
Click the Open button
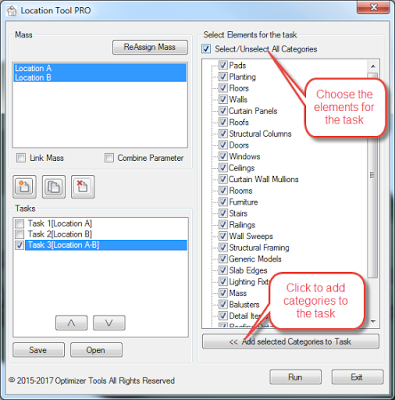tap(96, 350)
